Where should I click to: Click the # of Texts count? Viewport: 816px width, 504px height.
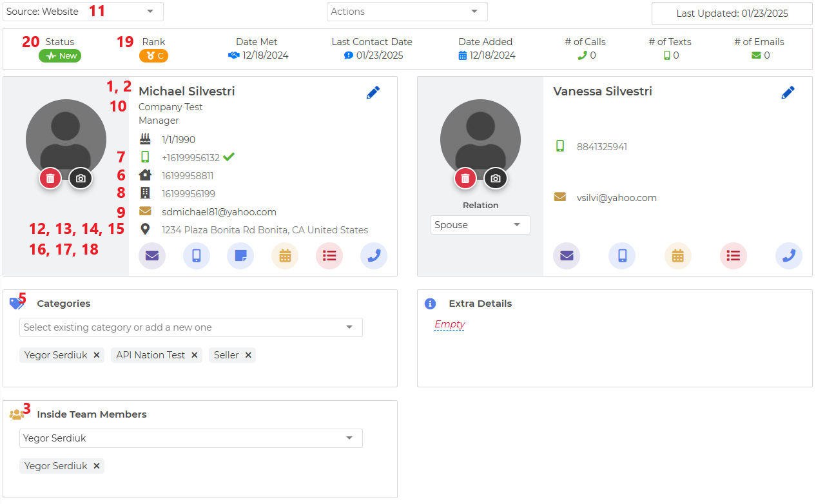coord(676,55)
